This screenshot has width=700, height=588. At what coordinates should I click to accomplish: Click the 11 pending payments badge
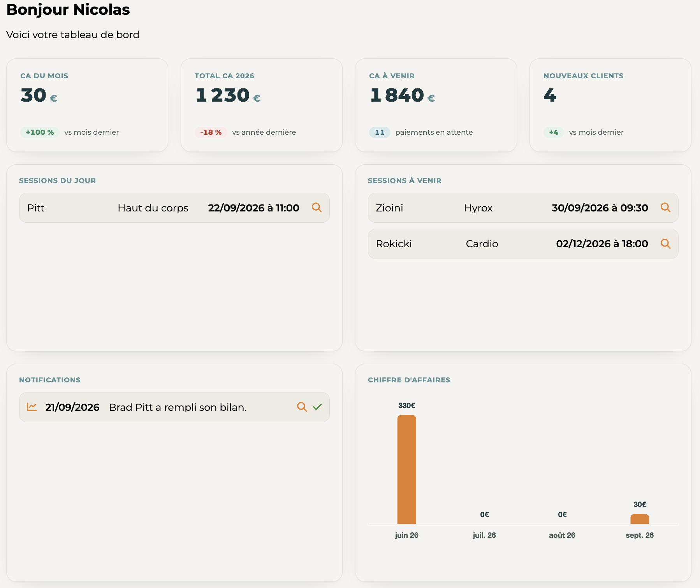click(380, 132)
